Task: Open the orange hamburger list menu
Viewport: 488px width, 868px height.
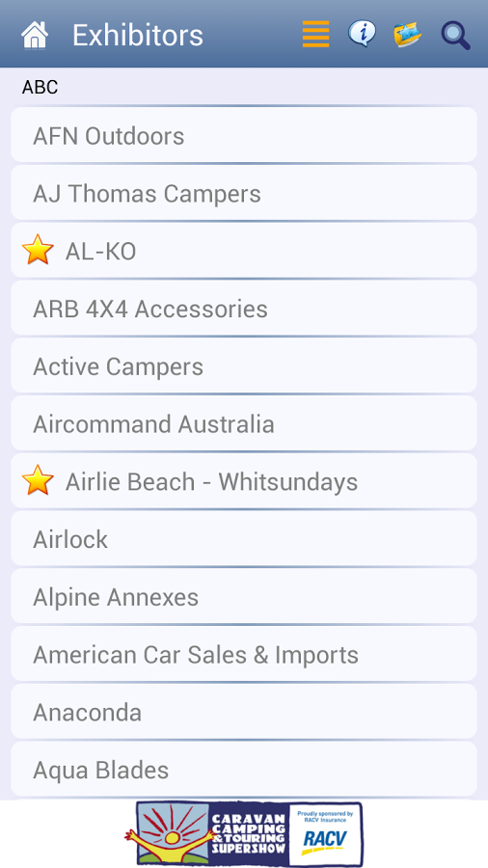Action: click(x=316, y=35)
